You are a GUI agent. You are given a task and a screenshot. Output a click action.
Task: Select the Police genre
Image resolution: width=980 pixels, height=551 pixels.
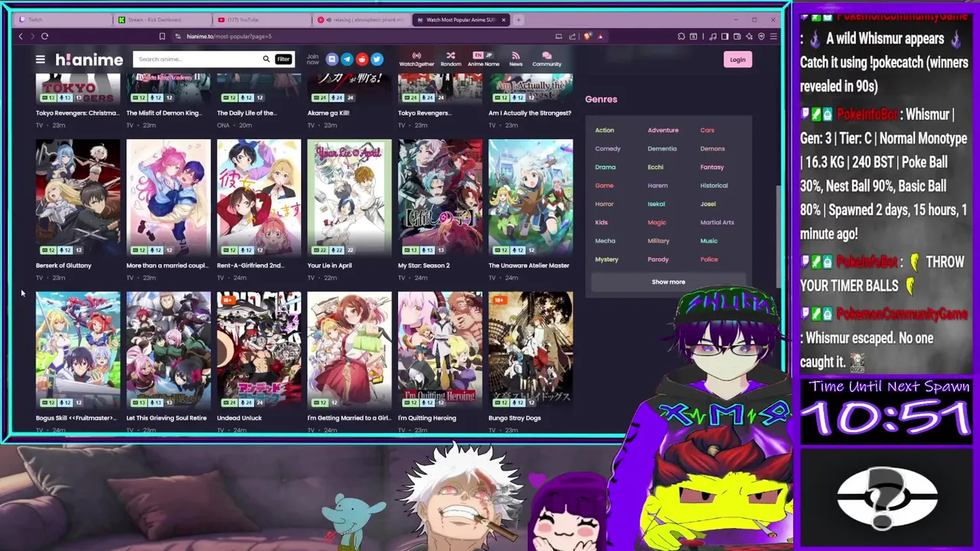pyautogui.click(x=709, y=259)
